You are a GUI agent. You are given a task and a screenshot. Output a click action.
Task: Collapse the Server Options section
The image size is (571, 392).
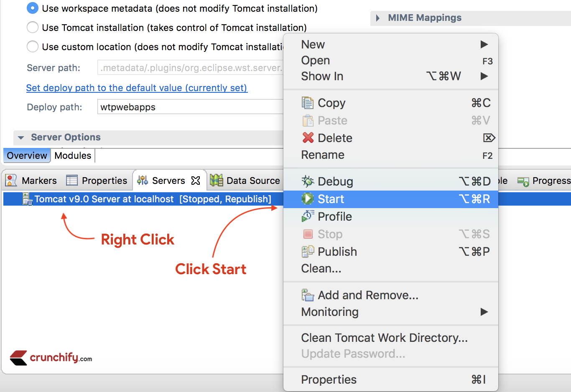point(21,137)
